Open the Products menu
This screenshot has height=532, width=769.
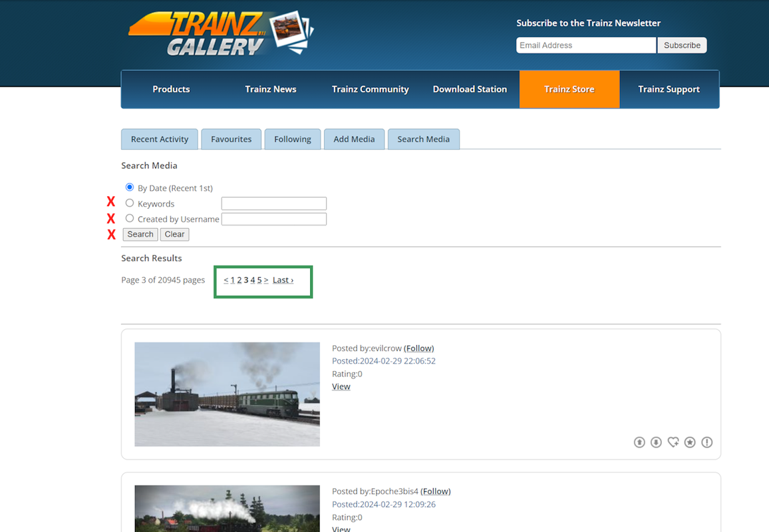(171, 89)
